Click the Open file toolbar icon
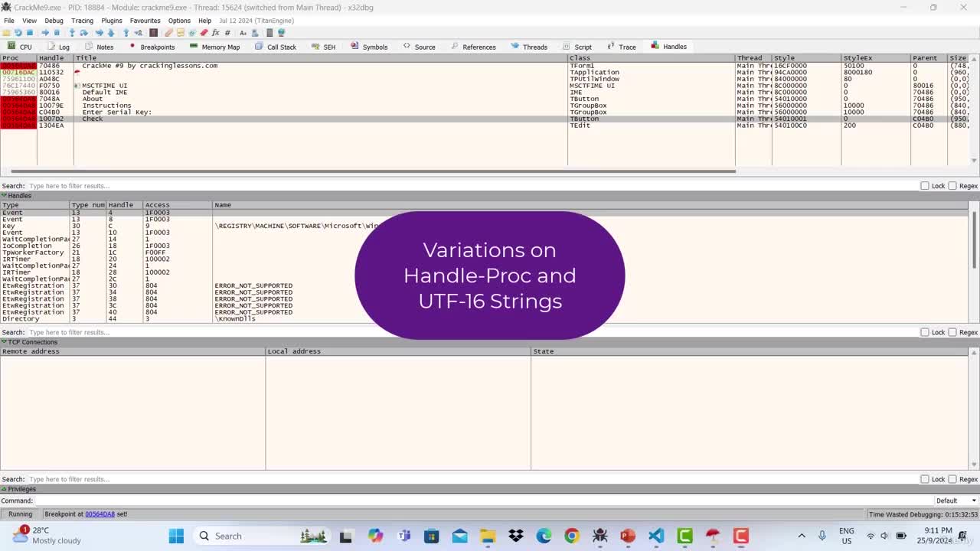 tap(7, 33)
